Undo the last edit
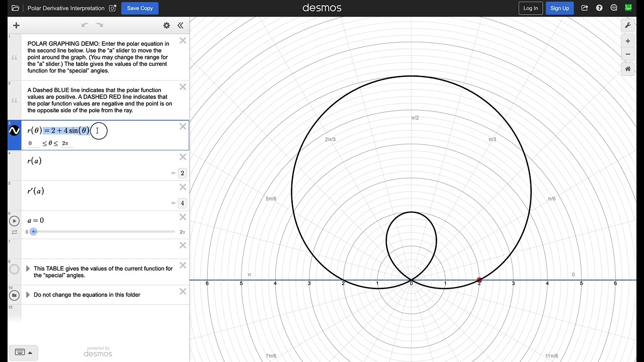The width and height of the screenshot is (644, 362). point(85,25)
